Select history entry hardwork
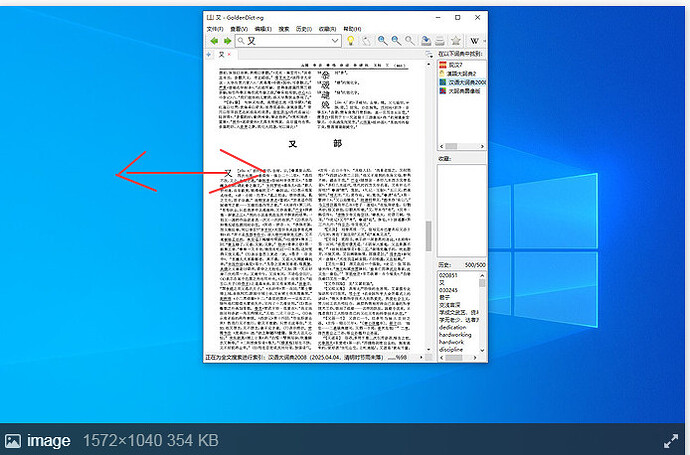690x455 pixels. coord(451,342)
